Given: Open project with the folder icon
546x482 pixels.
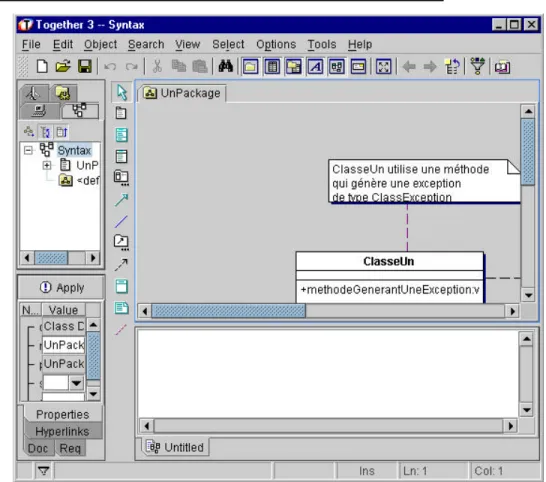Looking at the screenshot, I should [x=63, y=66].
